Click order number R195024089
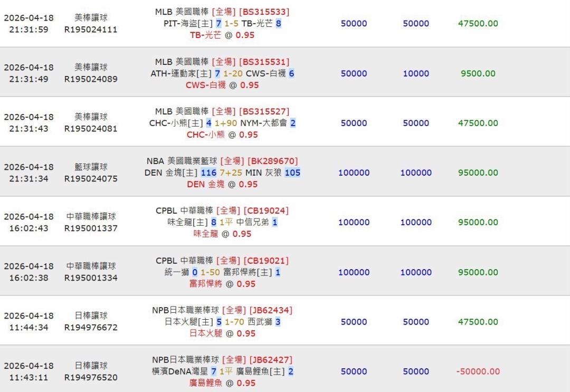The image size is (570, 392). [91, 79]
